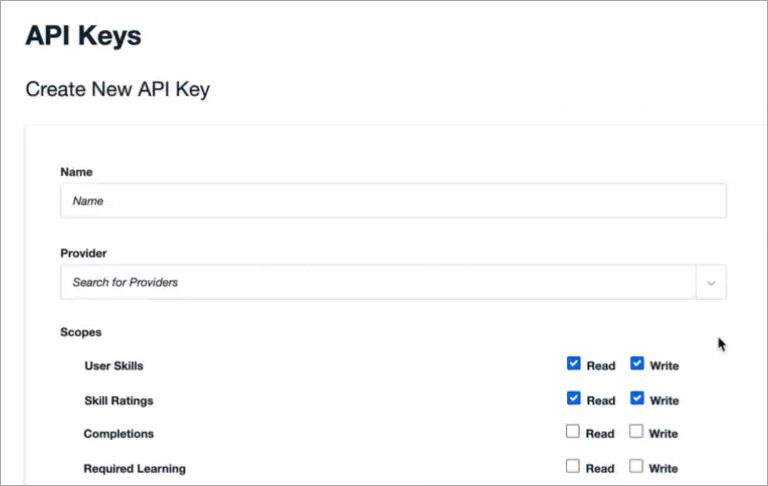
Task: Open the Search for Providers combo box
Action: coord(378,283)
